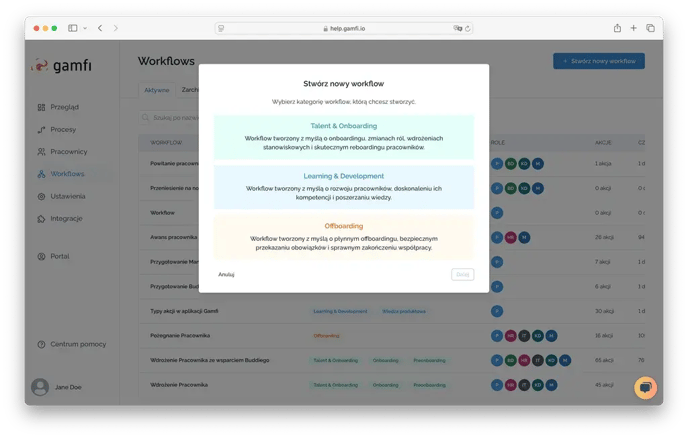Open Portal from the sidebar

(59, 256)
